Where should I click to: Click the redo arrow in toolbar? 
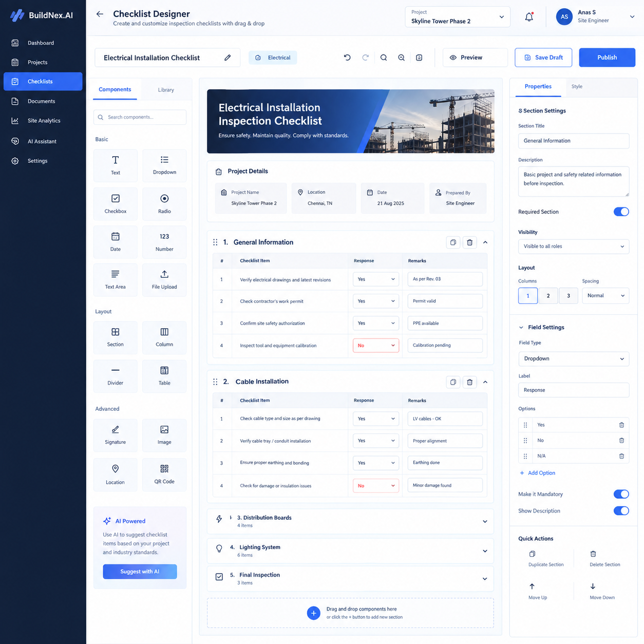coord(365,58)
